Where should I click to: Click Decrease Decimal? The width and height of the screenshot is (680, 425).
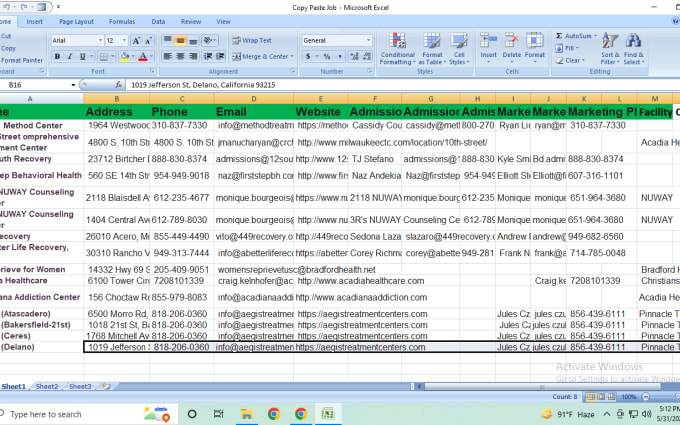[x=367, y=56]
